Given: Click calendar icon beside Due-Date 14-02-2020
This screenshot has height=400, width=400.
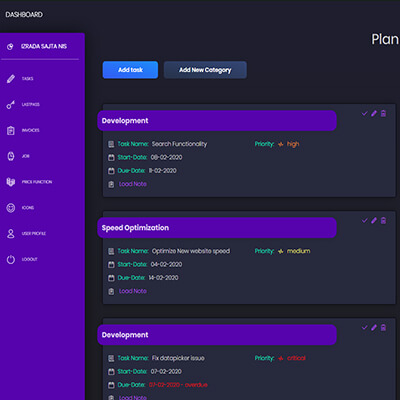Looking at the screenshot, I should tap(111, 278).
